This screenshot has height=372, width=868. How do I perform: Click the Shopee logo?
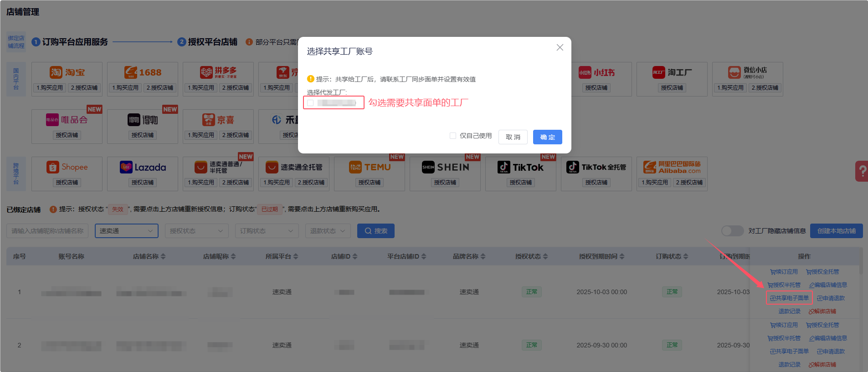67,167
